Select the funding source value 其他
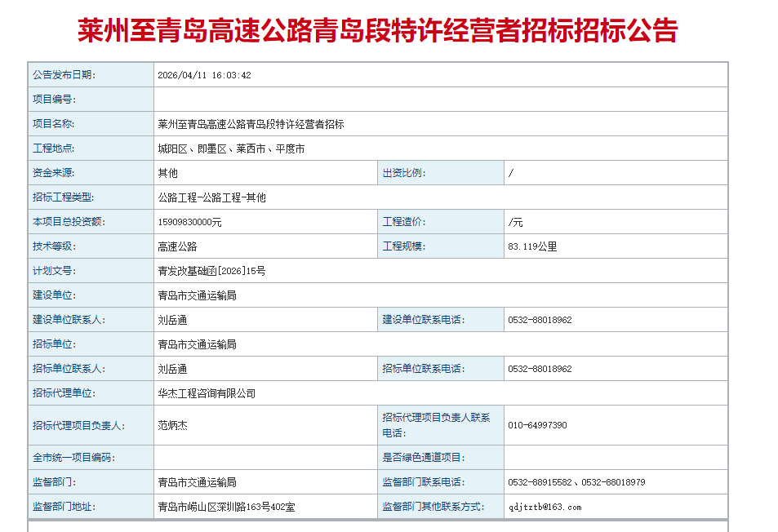 (167, 173)
